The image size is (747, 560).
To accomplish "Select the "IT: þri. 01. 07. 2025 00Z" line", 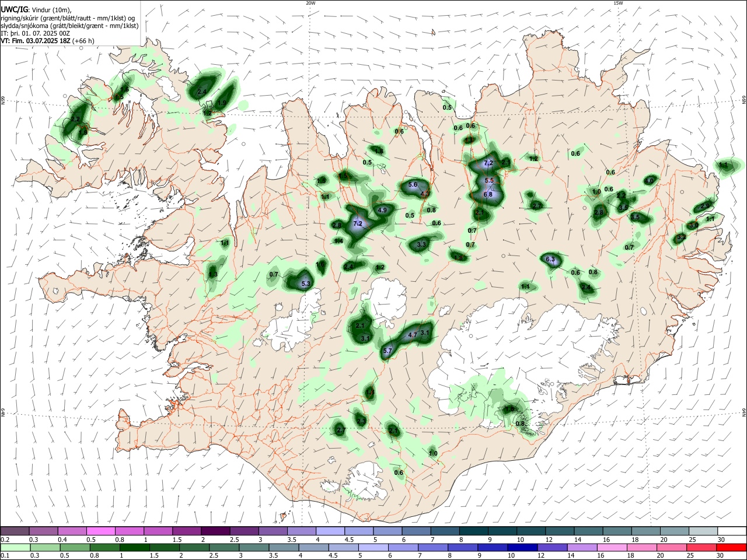I will tap(35, 33).
